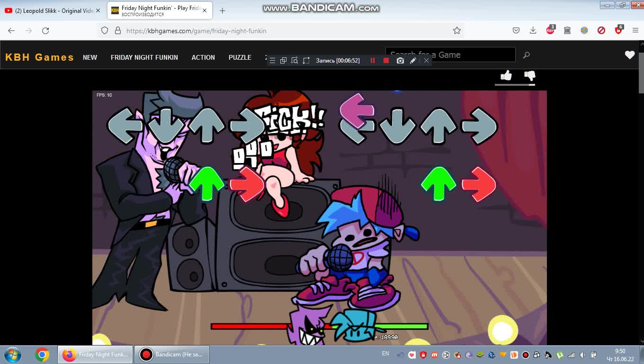Click the like/dislike ratio bar
Image resolution: width=644 pixels, height=364 pixels.
click(515, 85)
